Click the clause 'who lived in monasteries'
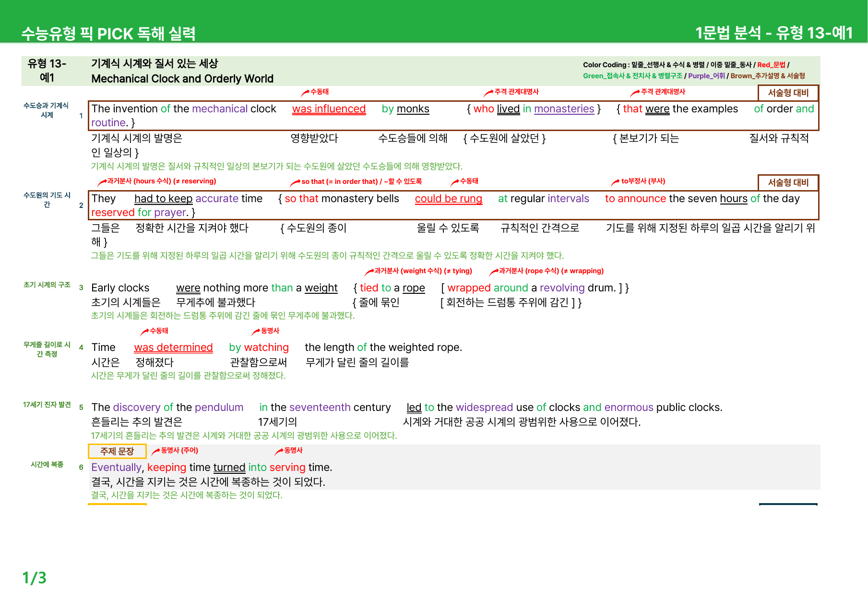 coord(534,109)
